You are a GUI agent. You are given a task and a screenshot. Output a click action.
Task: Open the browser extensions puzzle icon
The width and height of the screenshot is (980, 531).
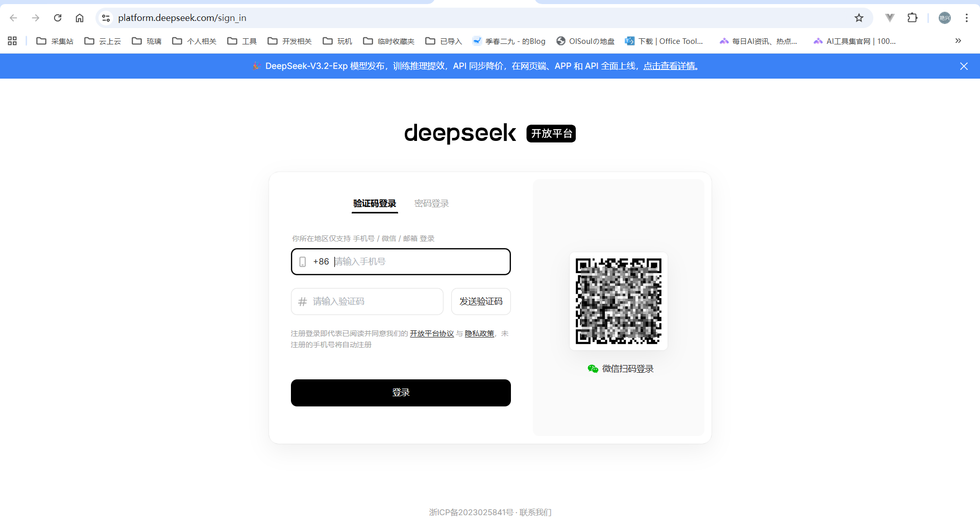912,18
